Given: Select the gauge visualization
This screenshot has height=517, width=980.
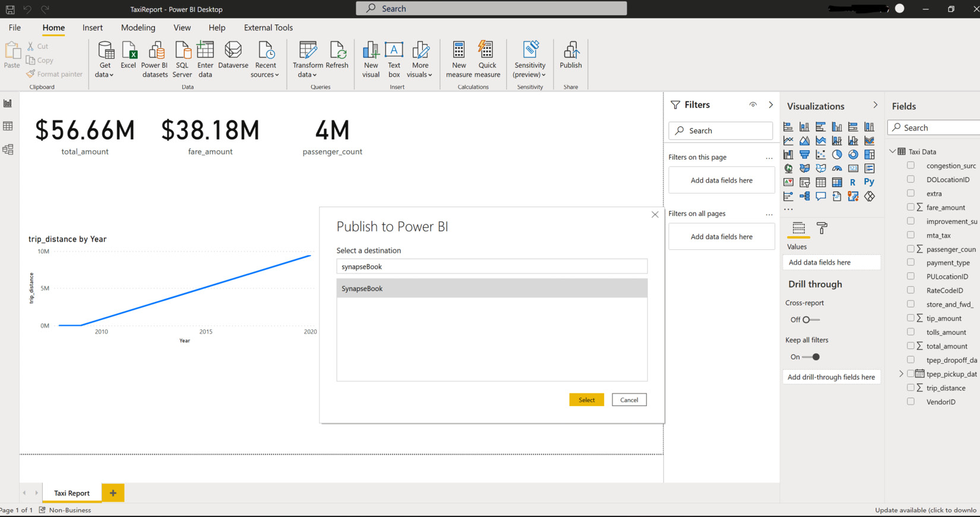Looking at the screenshot, I should [x=837, y=168].
